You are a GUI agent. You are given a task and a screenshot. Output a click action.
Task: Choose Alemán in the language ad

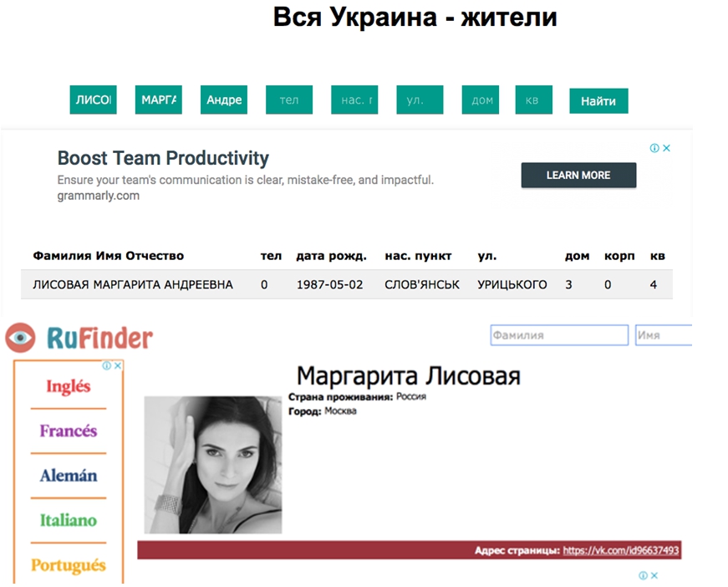[x=69, y=476]
